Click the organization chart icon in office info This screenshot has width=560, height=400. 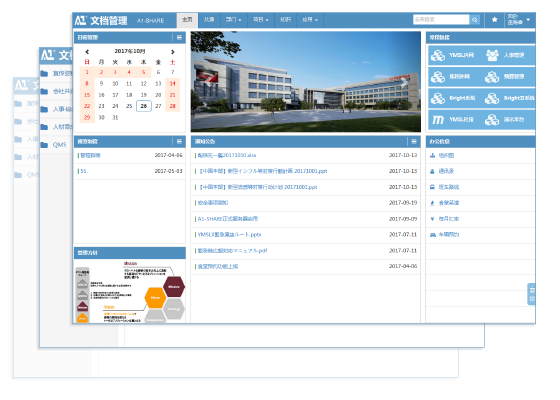[x=432, y=156]
